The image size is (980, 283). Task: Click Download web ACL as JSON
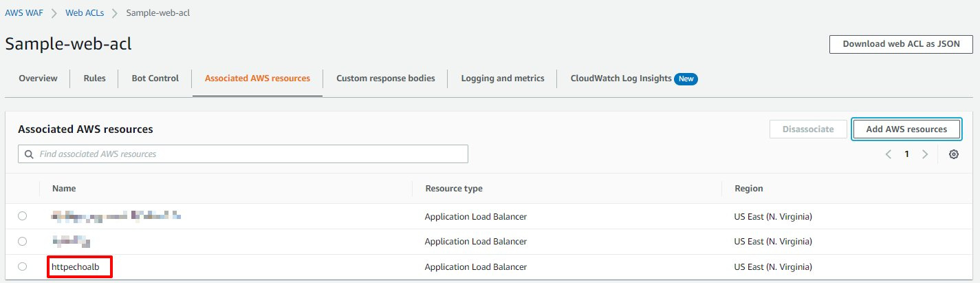[901, 43]
